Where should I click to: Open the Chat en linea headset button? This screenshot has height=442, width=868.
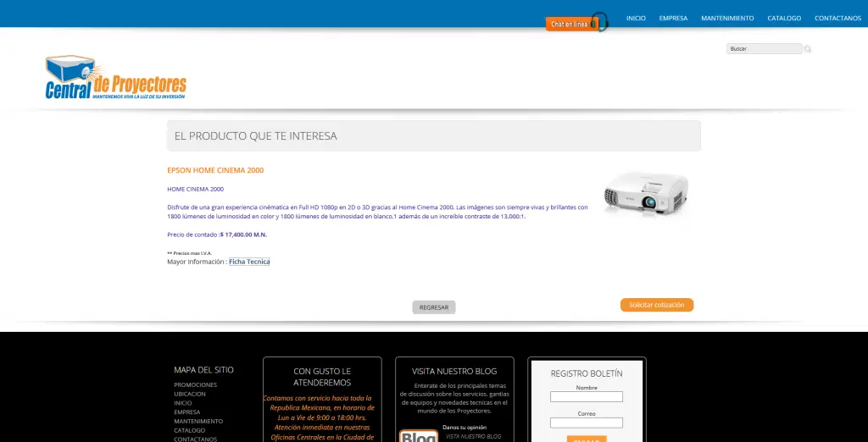(x=576, y=23)
